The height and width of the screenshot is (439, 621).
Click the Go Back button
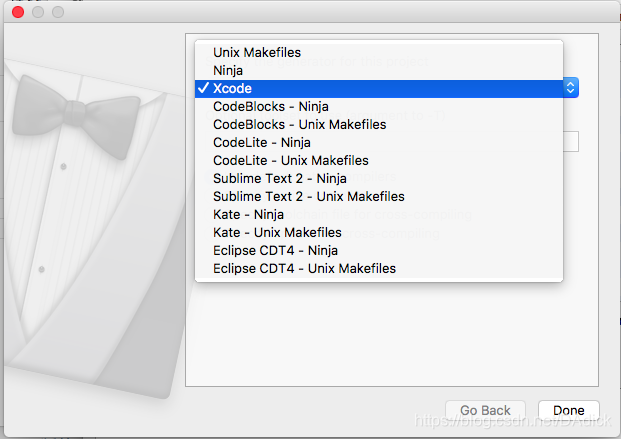(x=485, y=410)
